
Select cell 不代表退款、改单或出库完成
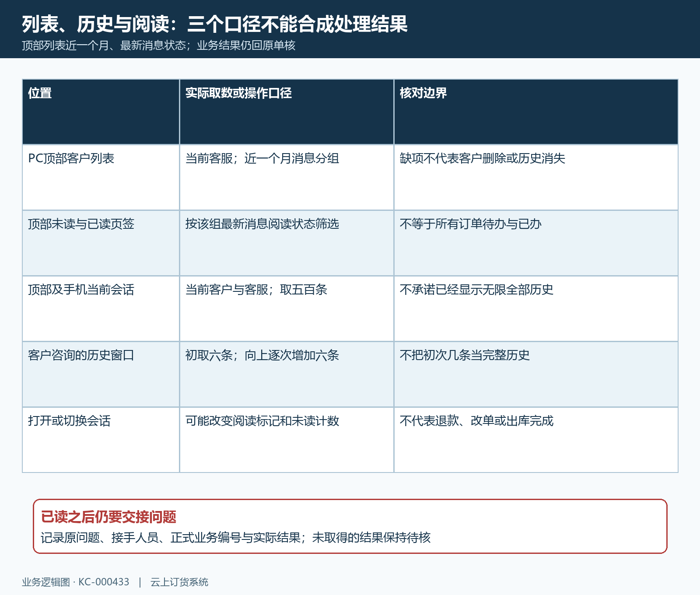point(536,440)
